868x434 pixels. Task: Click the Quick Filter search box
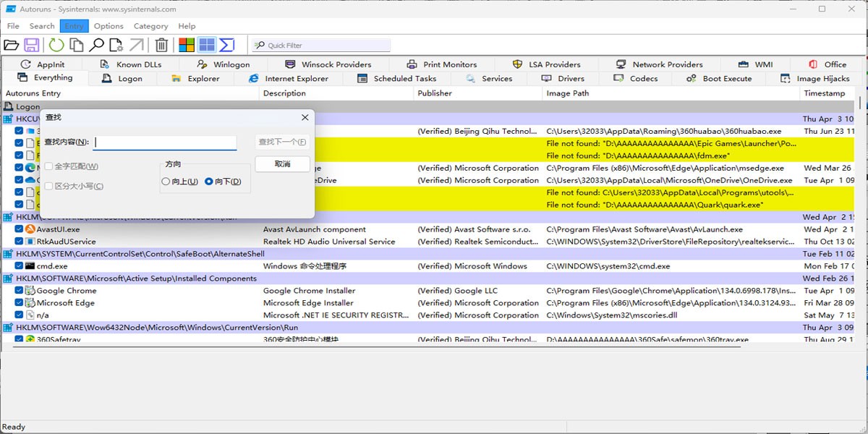[x=320, y=46]
